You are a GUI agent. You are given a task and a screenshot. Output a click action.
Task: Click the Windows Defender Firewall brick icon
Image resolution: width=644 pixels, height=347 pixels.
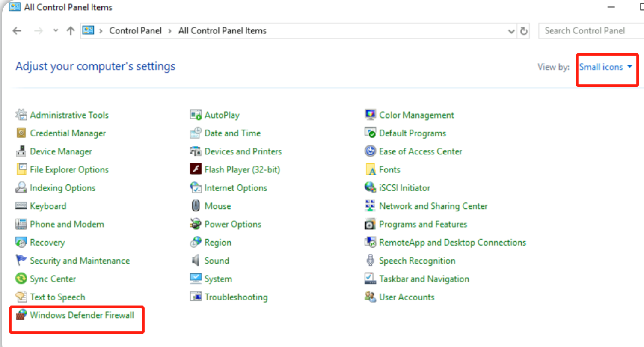point(21,315)
